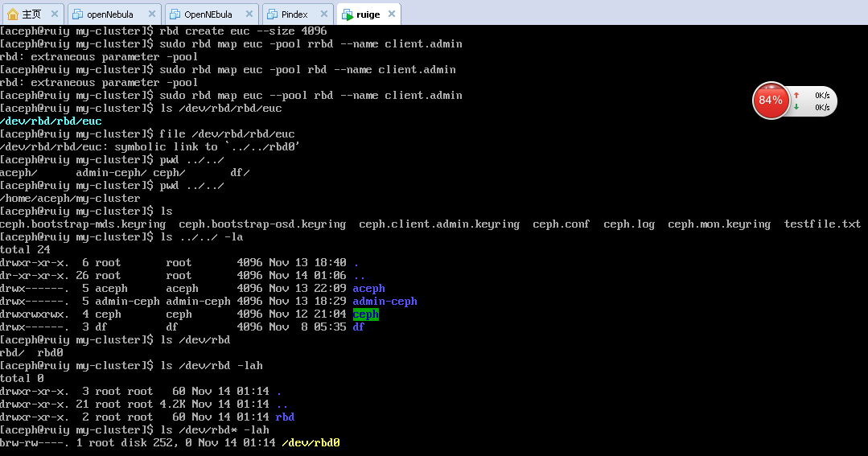This screenshot has width=868, height=456.
Task: Click the 'ls /dev/rbd* -lah' command
Action: 214,430
